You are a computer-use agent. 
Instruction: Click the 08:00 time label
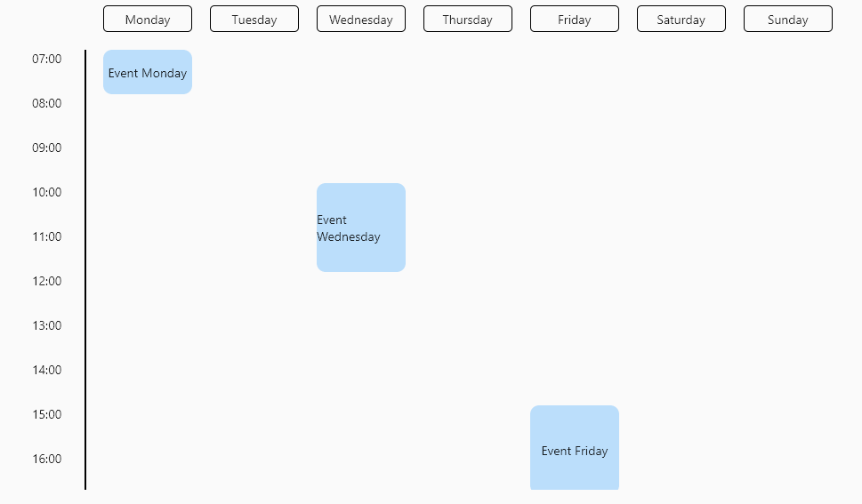click(47, 103)
